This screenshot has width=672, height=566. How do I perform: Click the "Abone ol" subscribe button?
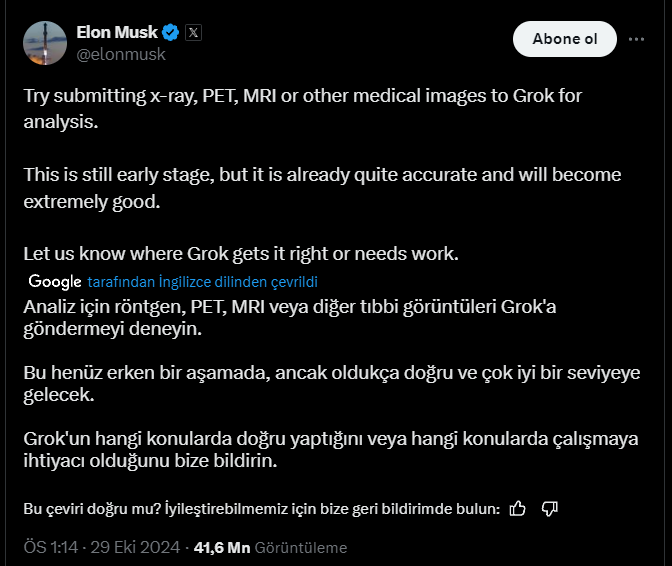point(564,39)
